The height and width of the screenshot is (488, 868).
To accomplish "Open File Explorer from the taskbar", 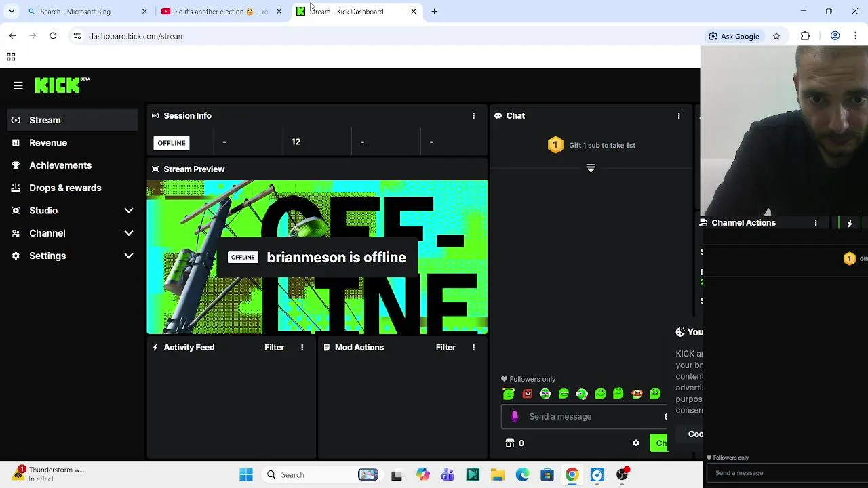I will point(497,475).
